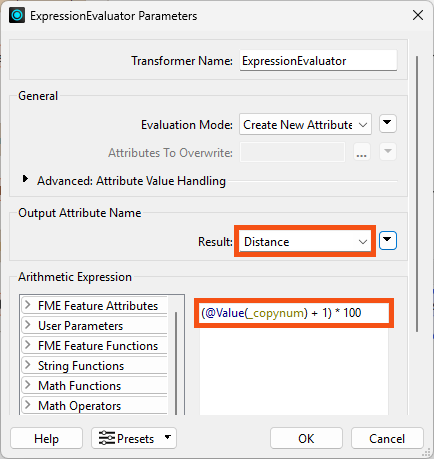Open the Evaluation Mode dropdown

[x=305, y=124]
